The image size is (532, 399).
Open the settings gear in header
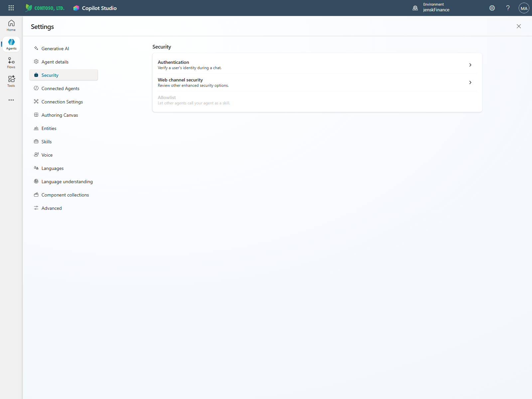pos(492,8)
